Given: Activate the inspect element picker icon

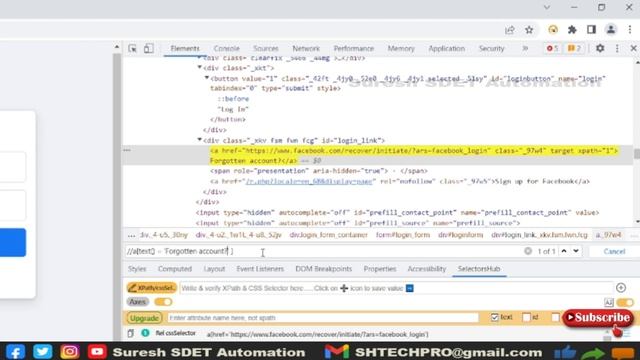Looking at the screenshot, I should [132, 49].
